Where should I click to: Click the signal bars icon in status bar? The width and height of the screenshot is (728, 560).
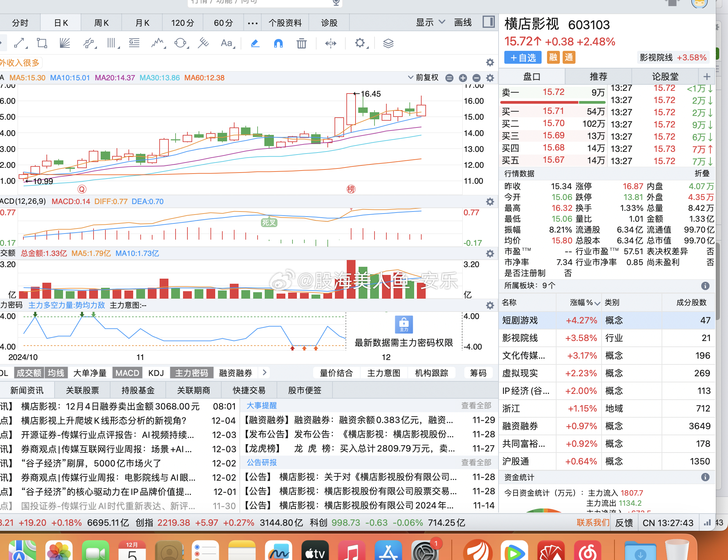[707, 523]
